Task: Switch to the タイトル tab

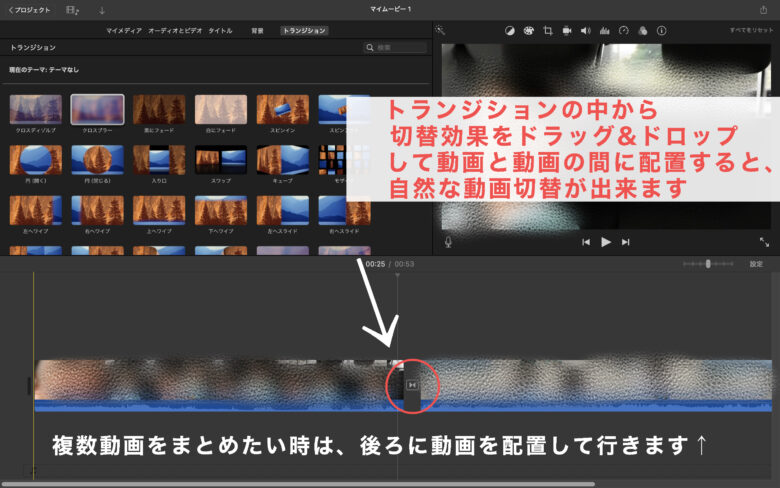Action: (x=220, y=31)
